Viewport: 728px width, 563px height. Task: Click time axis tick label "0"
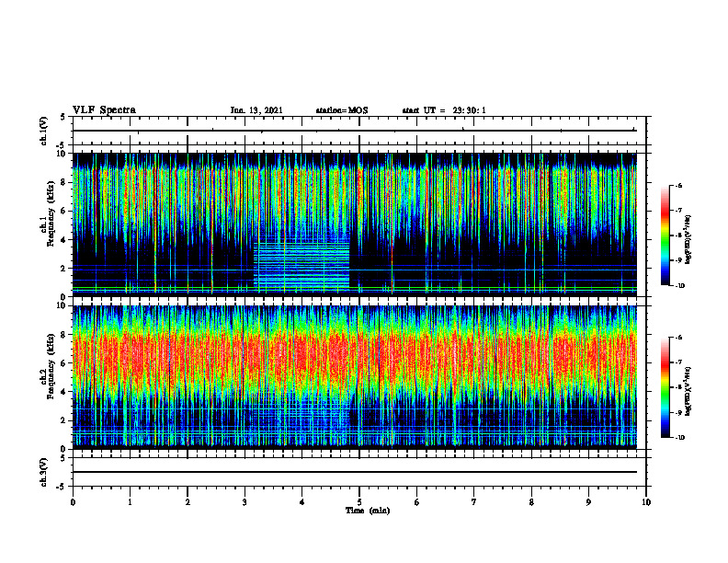73,502
